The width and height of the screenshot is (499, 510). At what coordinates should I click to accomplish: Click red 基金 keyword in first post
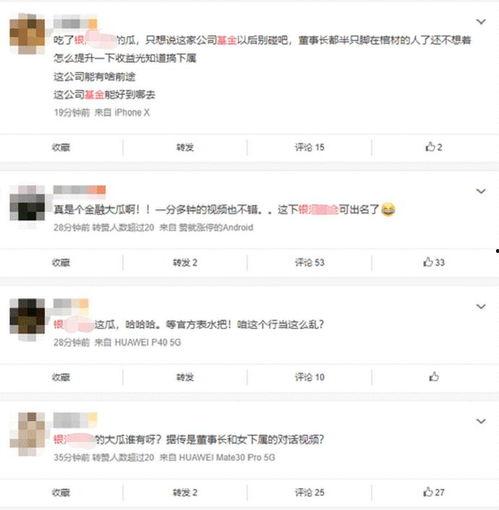coord(227,40)
